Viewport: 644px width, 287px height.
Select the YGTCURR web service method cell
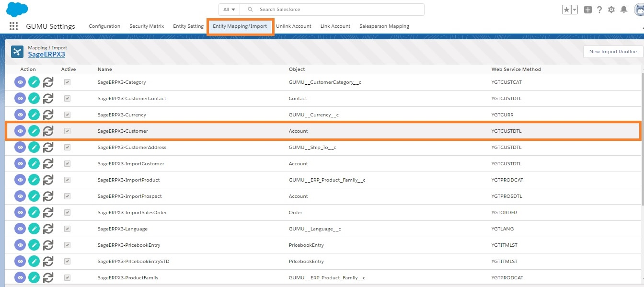(x=502, y=115)
